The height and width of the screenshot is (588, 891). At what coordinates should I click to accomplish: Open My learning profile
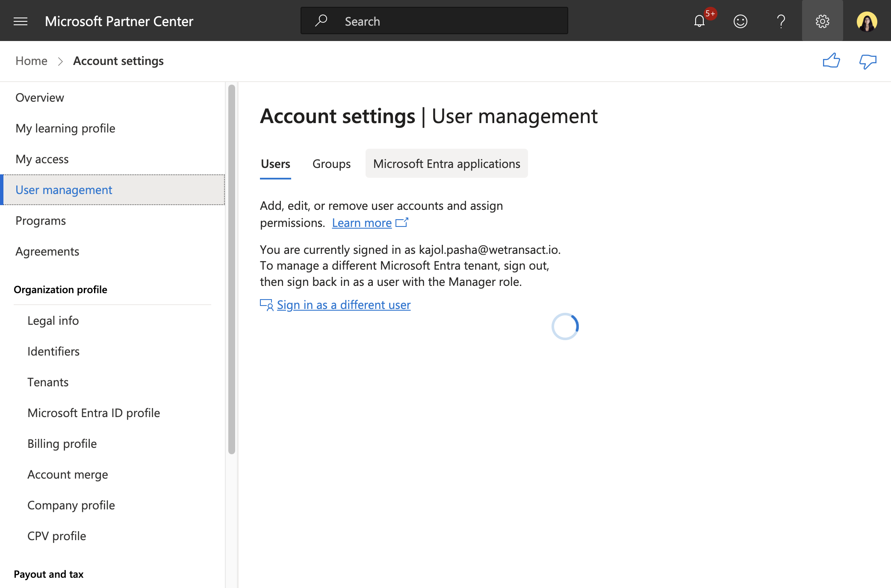pyautogui.click(x=112, y=128)
